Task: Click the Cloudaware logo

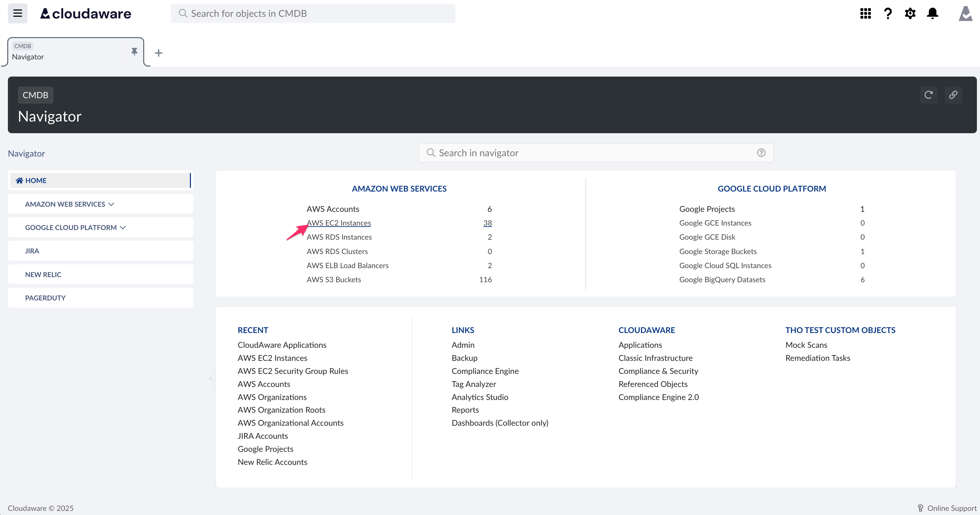Action: [x=85, y=13]
